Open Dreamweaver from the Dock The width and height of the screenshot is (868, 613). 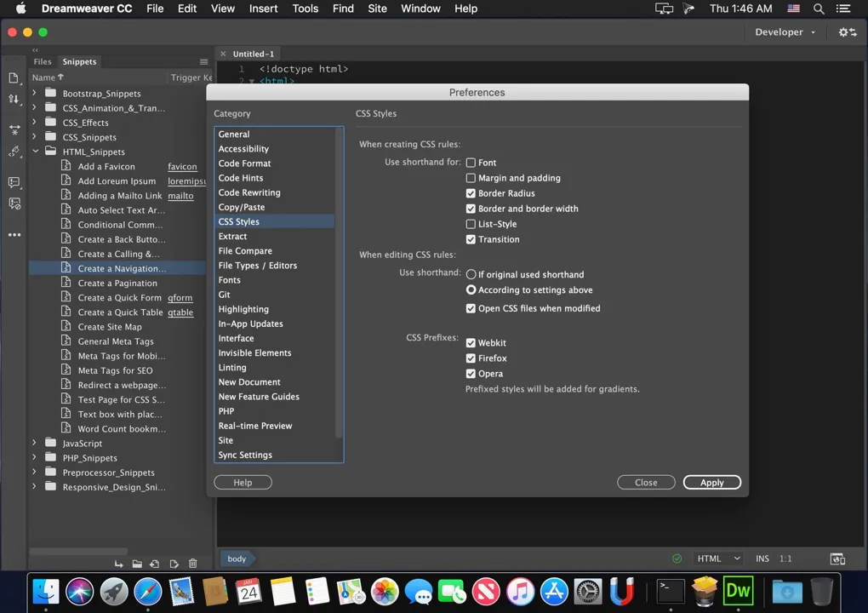tap(738, 591)
